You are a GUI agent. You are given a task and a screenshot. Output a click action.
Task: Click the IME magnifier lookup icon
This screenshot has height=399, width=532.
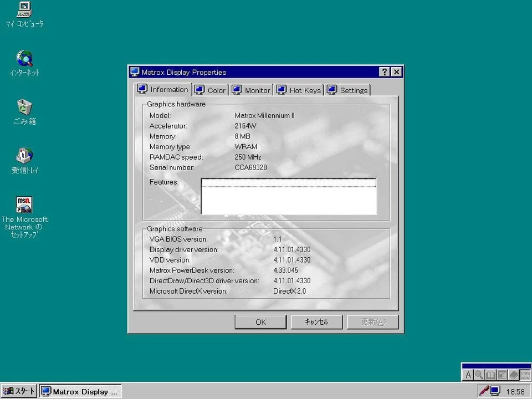479,375
